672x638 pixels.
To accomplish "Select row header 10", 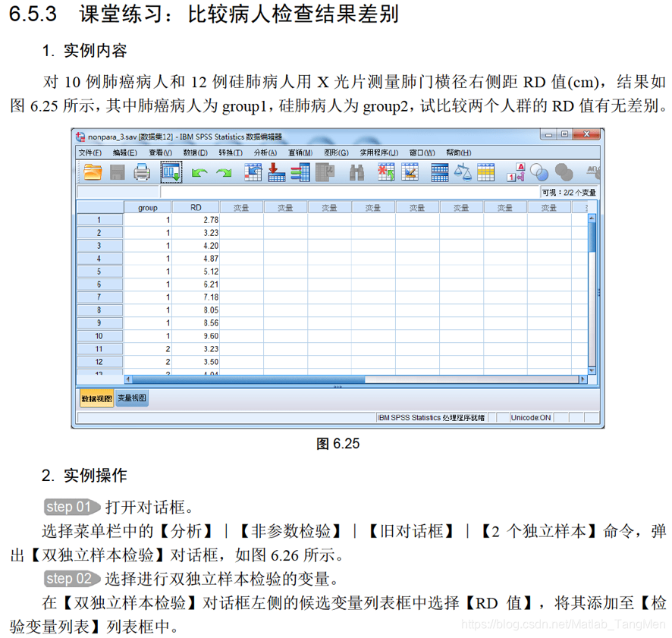I will tap(99, 336).
